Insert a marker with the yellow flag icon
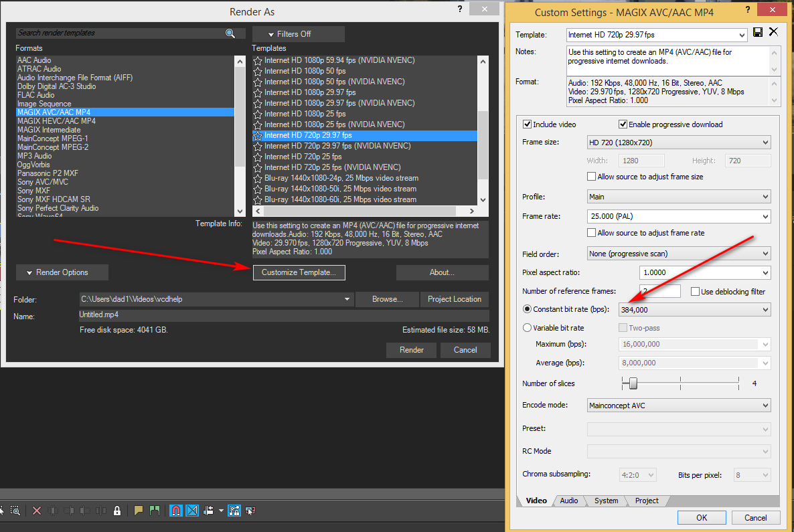Image resolution: width=794 pixels, height=532 pixels. [138, 511]
